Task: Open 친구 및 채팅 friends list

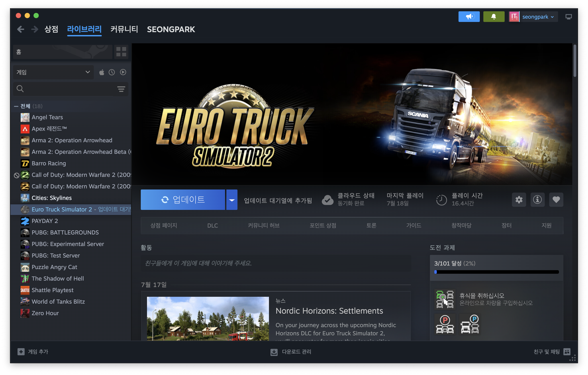Action: point(552,352)
